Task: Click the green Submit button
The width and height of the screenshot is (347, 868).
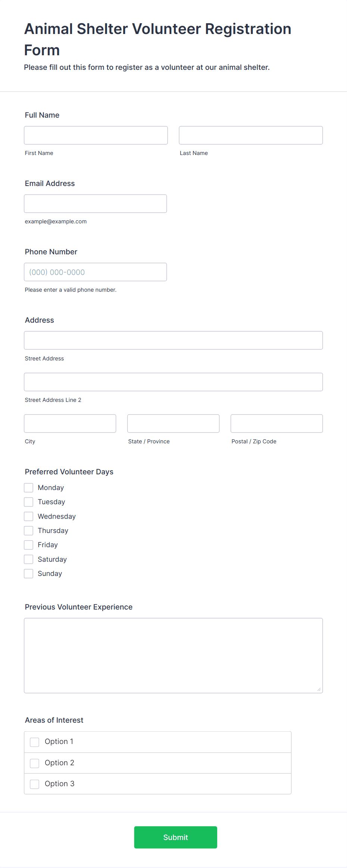Action: tap(176, 837)
